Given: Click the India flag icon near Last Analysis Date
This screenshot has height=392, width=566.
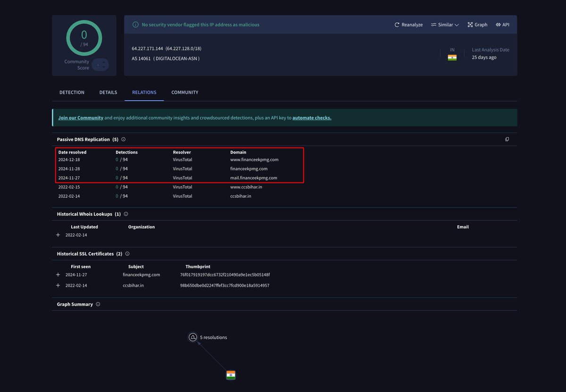Looking at the screenshot, I should pyautogui.click(x=452, y=57).
